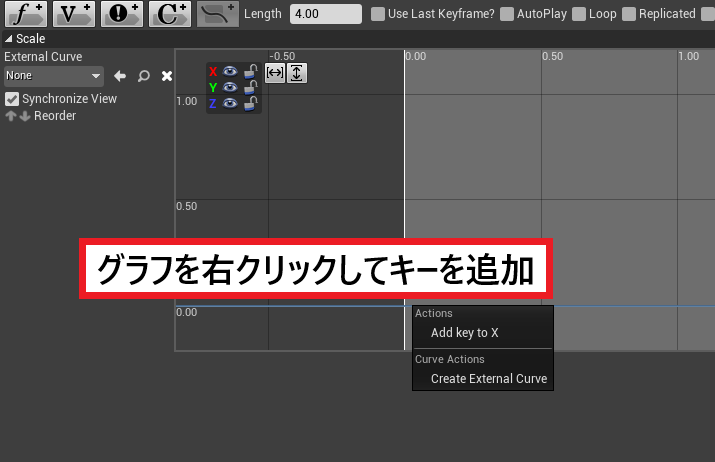Add a float track with the f+ icon
The image size is (715, 462).
pos(26,13)
